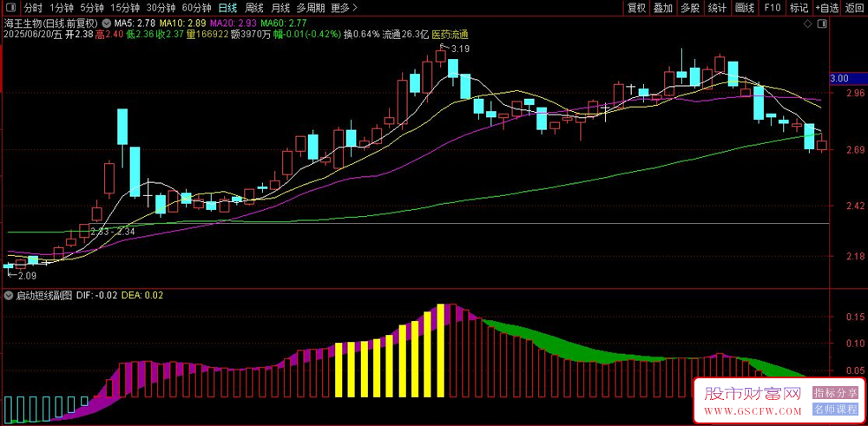Click the 复权 adjustment button
The height and width of the screenshot is (426, 868).
[x=636, y=8]
